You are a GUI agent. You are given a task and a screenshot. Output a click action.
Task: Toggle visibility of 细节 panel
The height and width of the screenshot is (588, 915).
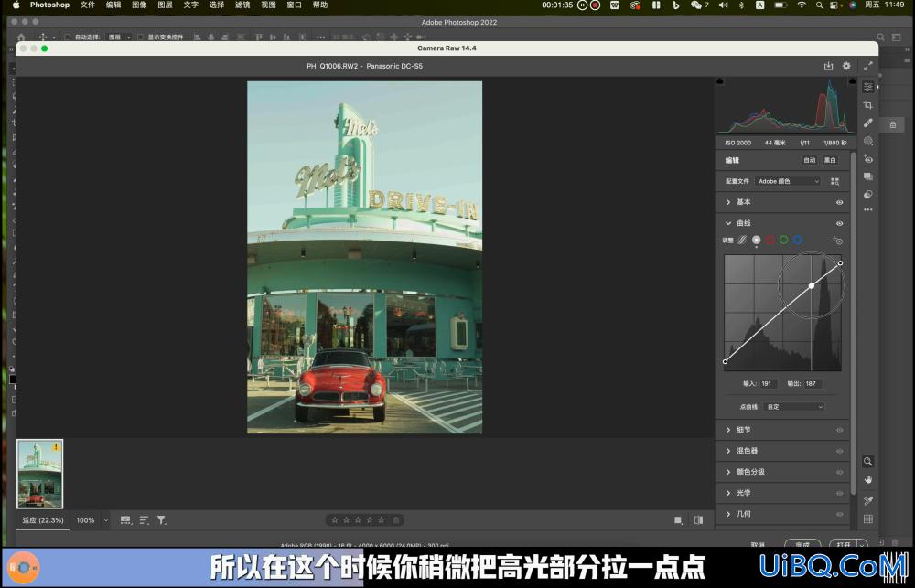pos(840,430)
